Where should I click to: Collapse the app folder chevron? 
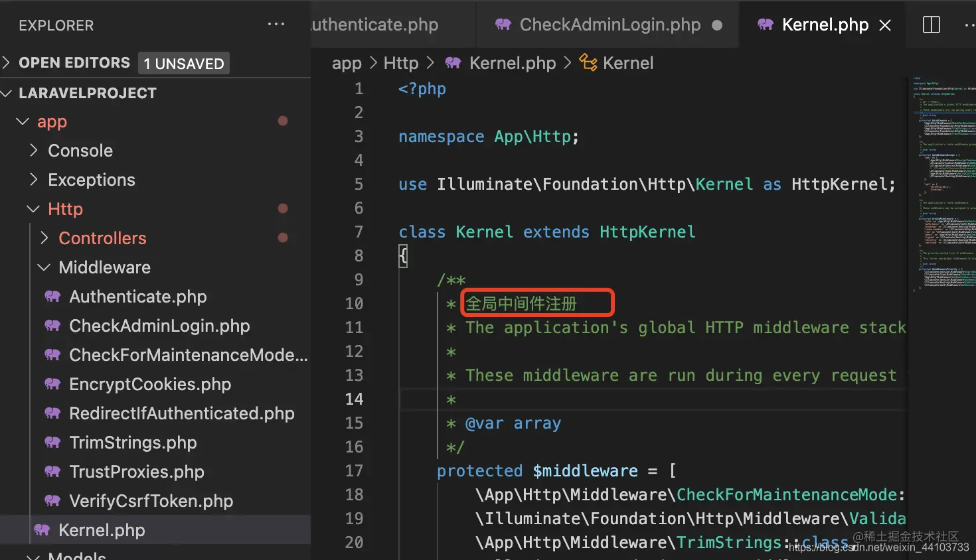pyautogui.click(x=23, y=121)
